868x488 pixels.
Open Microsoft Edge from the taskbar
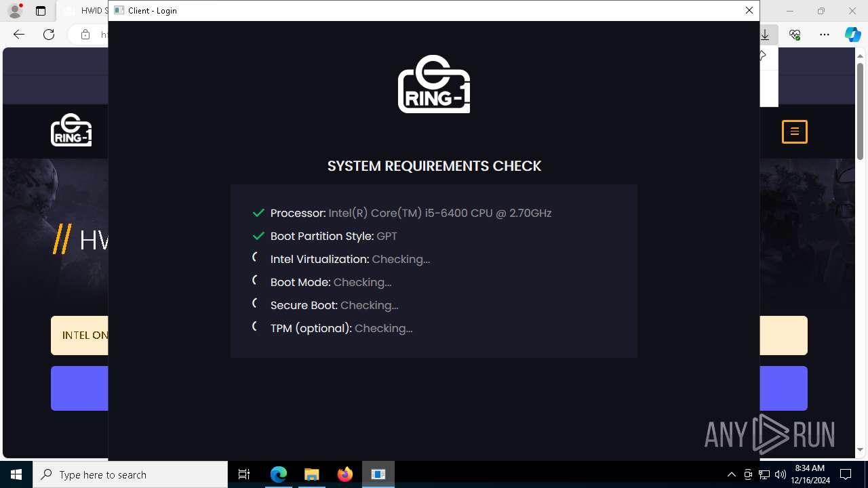pos(279,474)
